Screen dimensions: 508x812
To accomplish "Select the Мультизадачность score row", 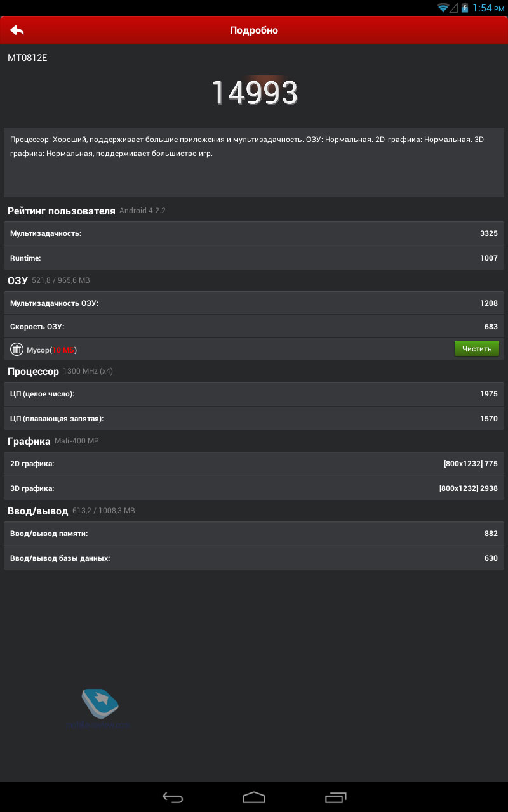I will tap(254, 233).
